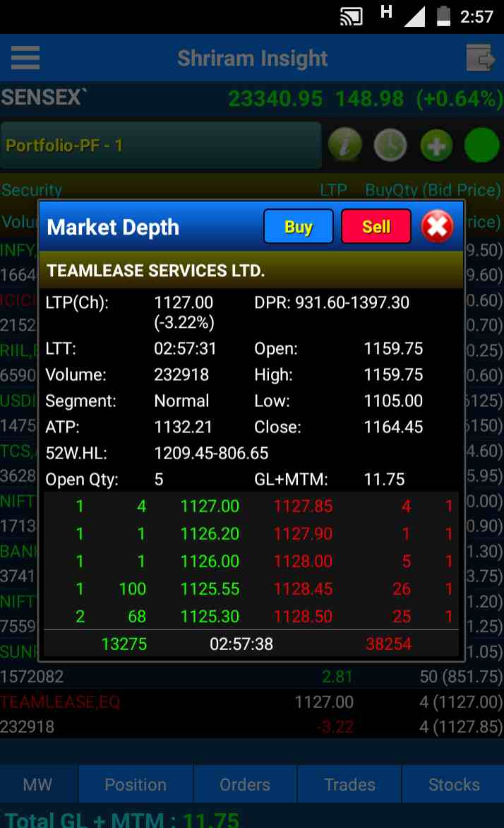Select best bid price 1127.00
Image resolution: width=504 pixels, height=828 pixels.
pos(210,506)
